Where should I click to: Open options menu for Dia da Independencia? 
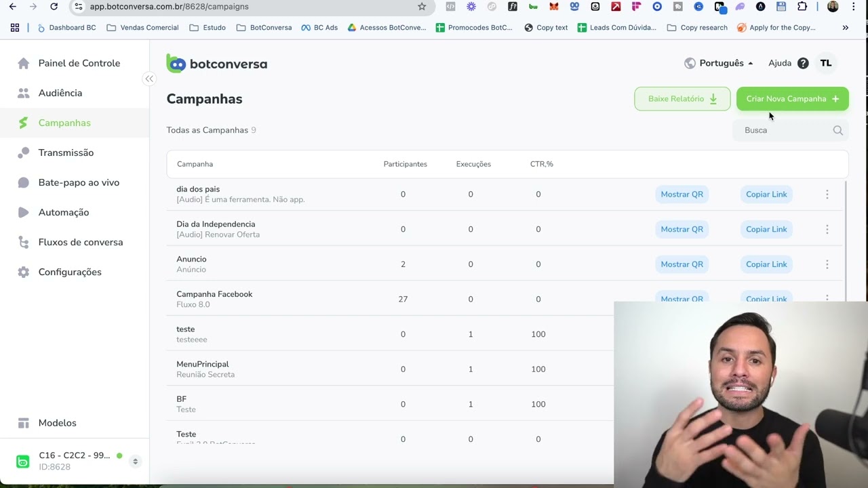click(x=827, y=229)
